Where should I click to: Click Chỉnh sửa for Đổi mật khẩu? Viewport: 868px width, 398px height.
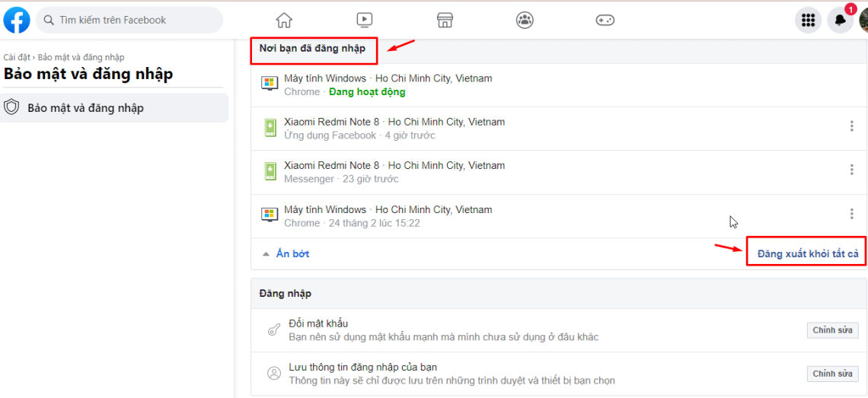coord(832,330)
